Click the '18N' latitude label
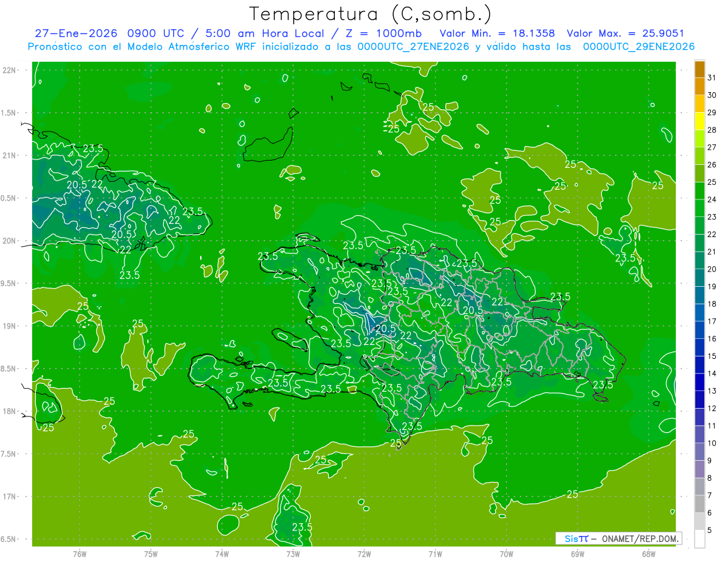Image resolution: width=728 pixels, height=562 pixels. pos(9,411)
